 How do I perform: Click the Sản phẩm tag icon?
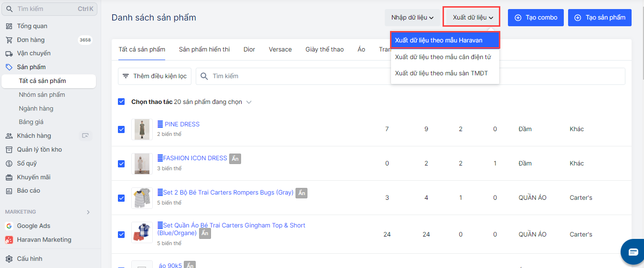click(x=9, y=67)
